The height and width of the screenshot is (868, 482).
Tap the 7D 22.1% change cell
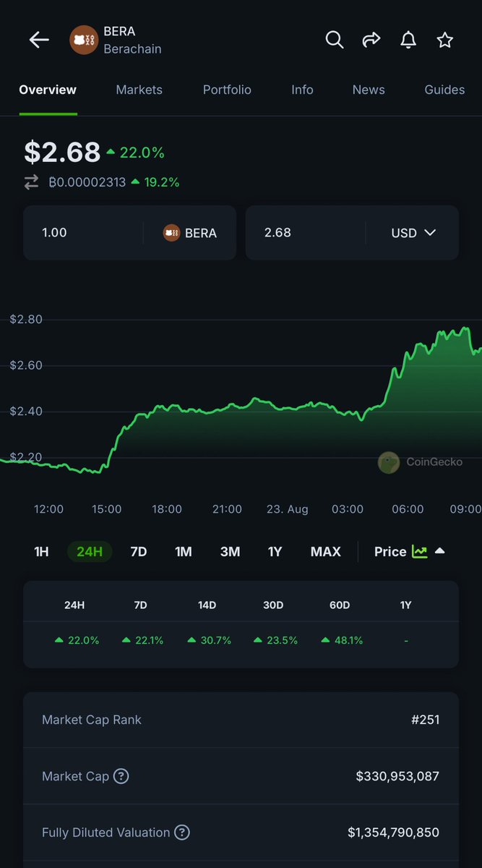142,640
